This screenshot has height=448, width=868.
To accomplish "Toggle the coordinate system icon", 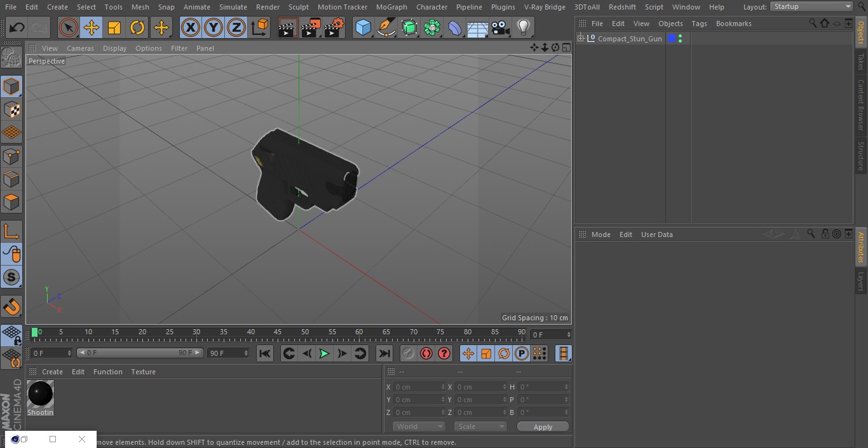I will (260, 28).
